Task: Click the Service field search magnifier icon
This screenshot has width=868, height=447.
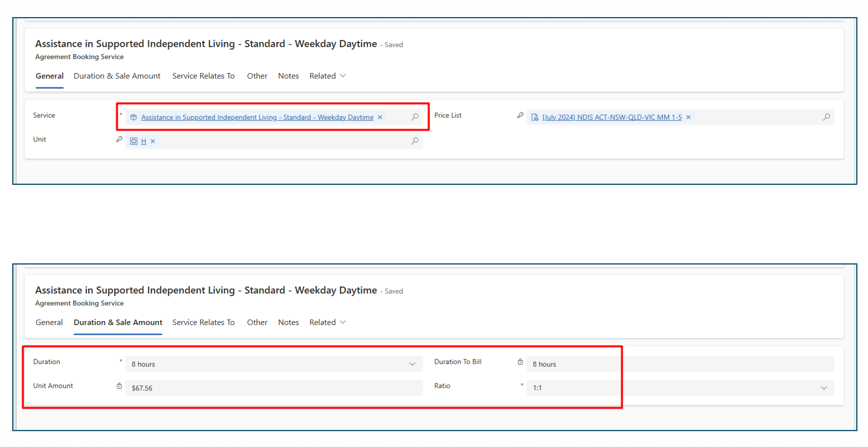Action: coord(414,117)
